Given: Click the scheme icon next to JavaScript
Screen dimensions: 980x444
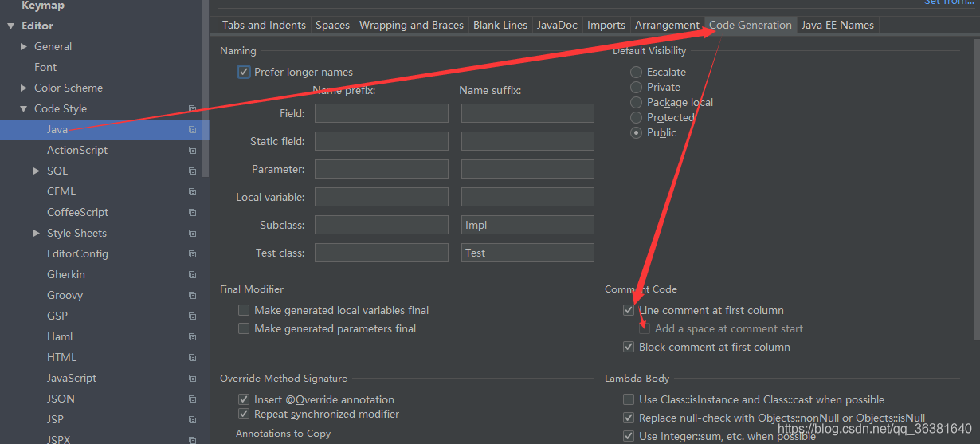Looking at the screenshot, I should tap(192, 378).
